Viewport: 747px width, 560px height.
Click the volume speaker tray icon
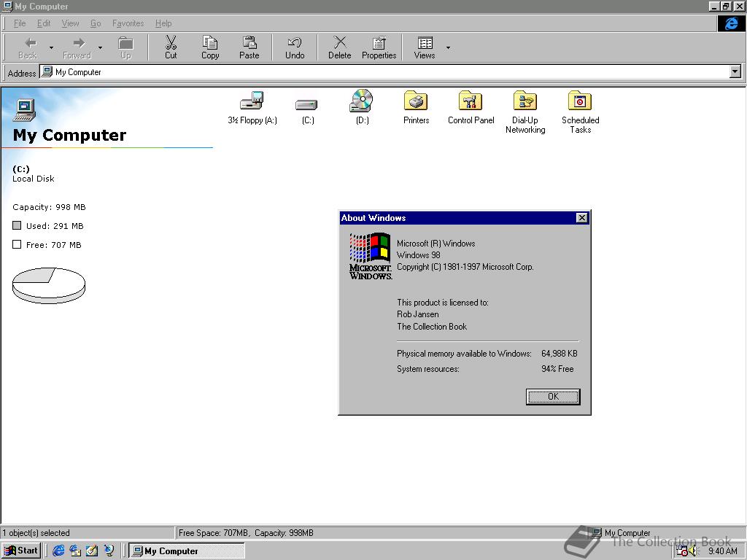[x=693, y=551]
